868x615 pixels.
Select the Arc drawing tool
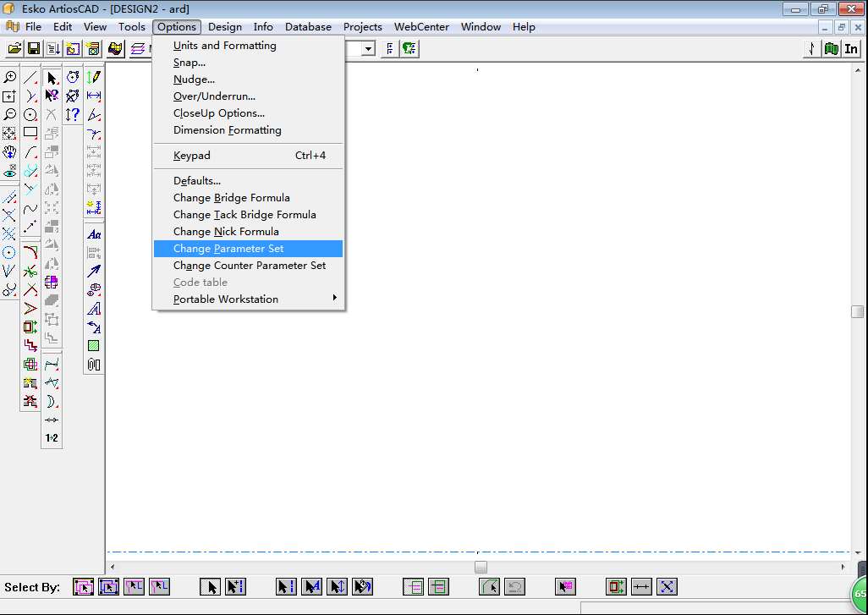[x=30, y=151]
